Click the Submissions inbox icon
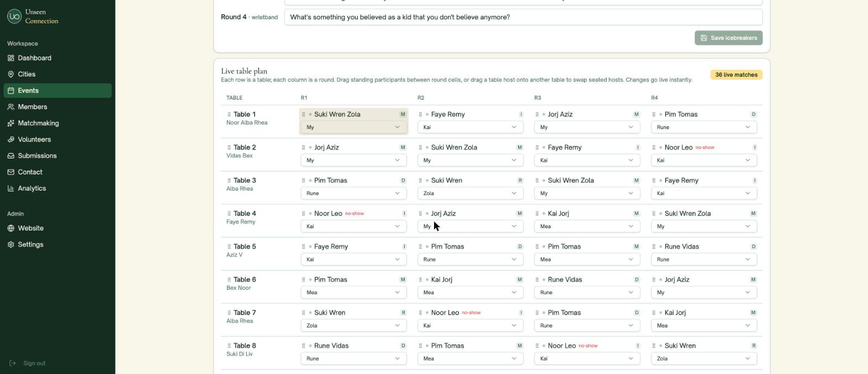 11,156
